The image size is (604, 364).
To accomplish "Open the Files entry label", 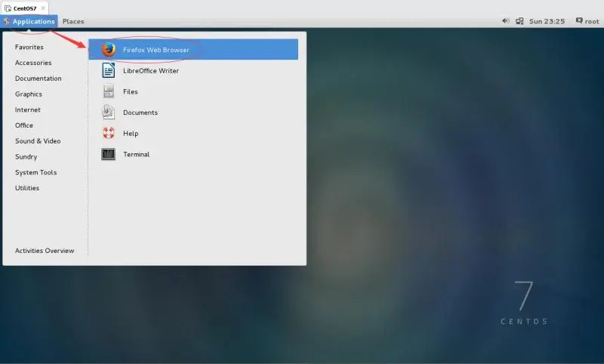I will pos(131,91).
